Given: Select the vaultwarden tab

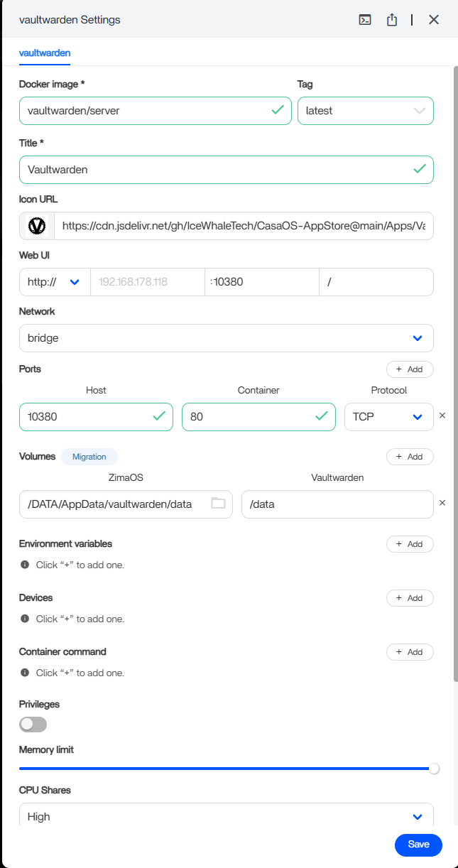Looking at the screenshot, I should (x=45, y=53).
